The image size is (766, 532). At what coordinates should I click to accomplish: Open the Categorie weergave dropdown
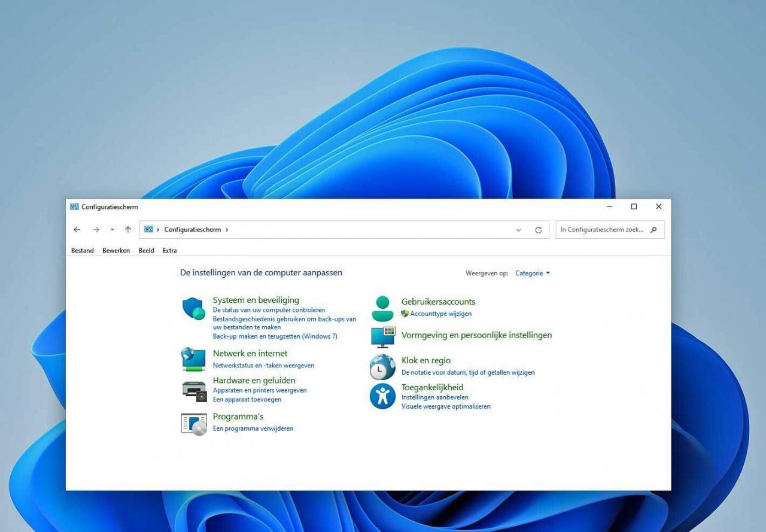tap(531, 273)
